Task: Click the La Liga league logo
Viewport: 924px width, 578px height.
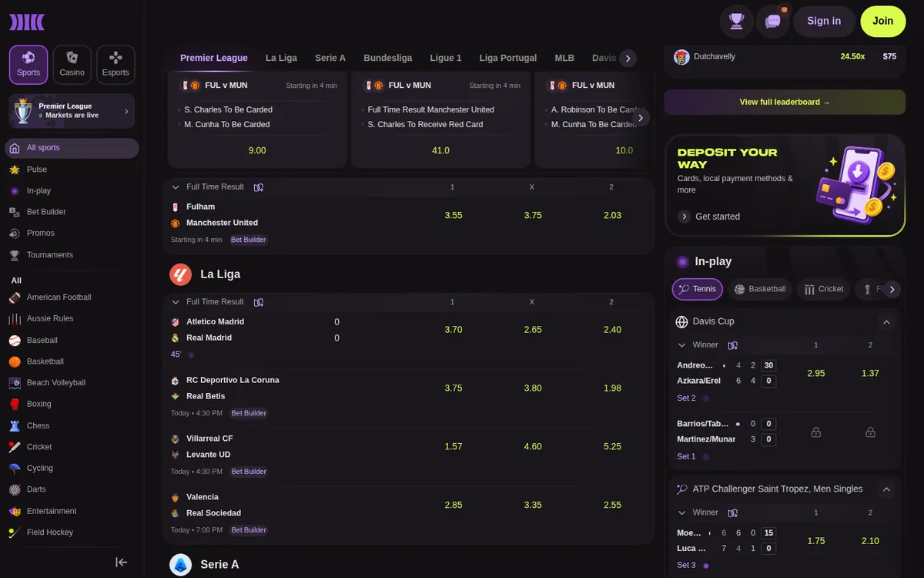Action: click(x=180, y=274)
